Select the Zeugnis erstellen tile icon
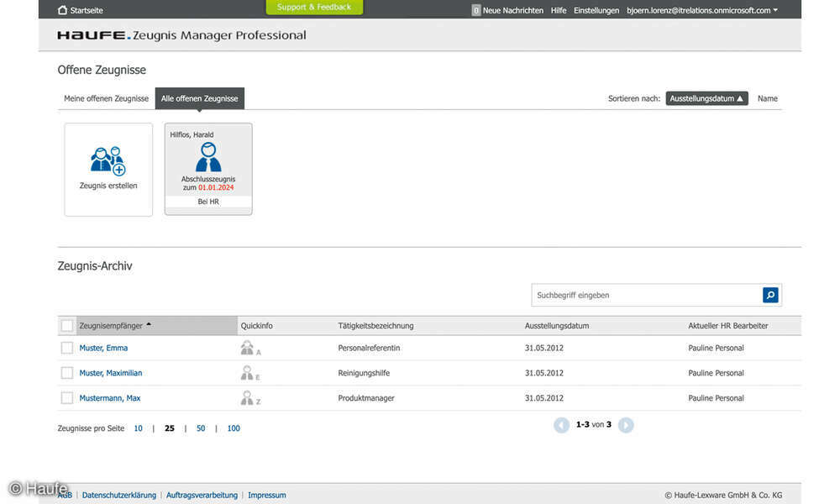The image size is (840, 504). pos(108,160)
